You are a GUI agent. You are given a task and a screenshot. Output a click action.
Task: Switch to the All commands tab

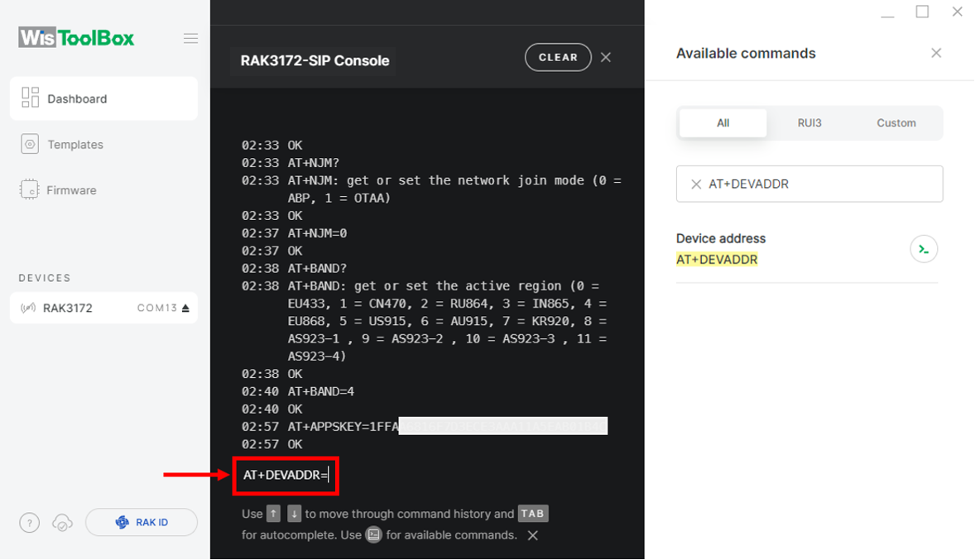point(723,123)
